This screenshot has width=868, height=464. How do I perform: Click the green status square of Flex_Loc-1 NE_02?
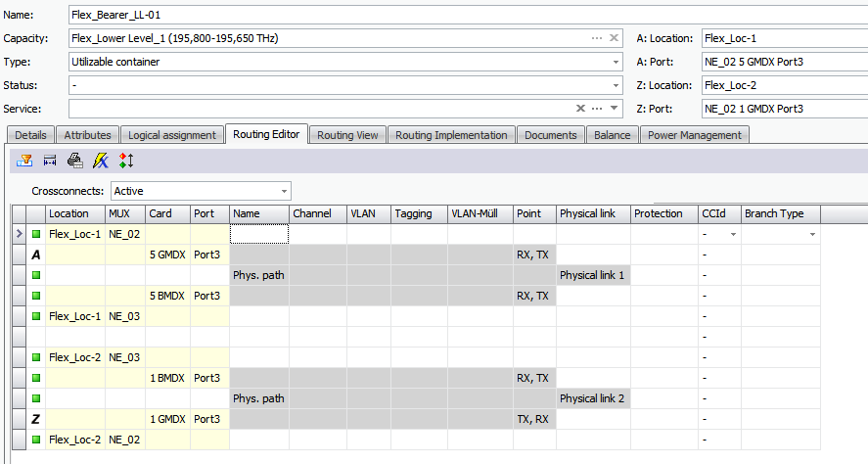click(x=36, y=234)
